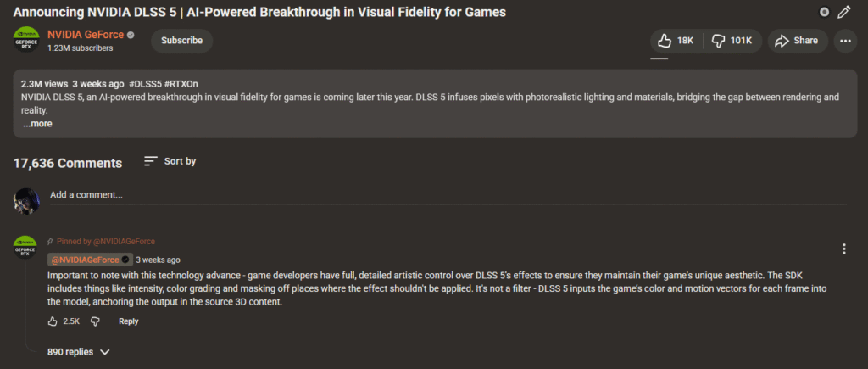This screenshot has width=868, height=369.
Task: Open the Sort by comments dropdown
Action: tap(170, 161)
